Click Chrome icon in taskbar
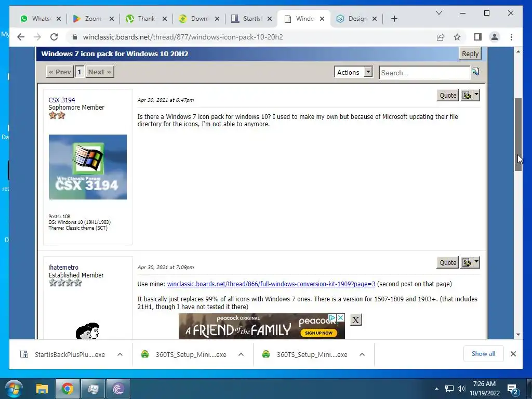The image size is (532, 399). tap(67, 389)
